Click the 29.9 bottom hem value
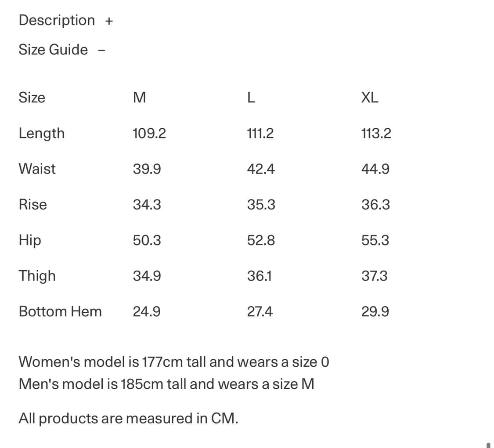 click(375, 312)
